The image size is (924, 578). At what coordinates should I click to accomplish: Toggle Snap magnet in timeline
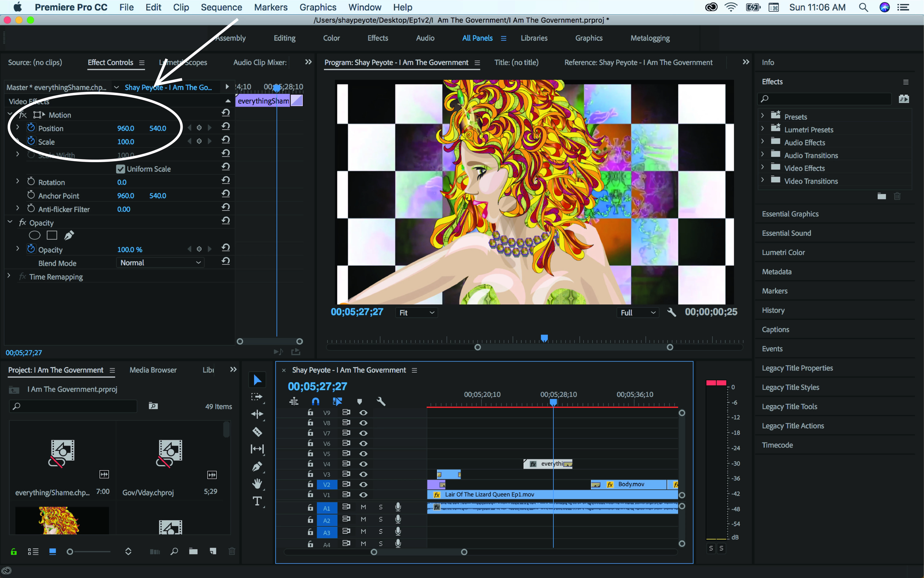pos(315,401)
